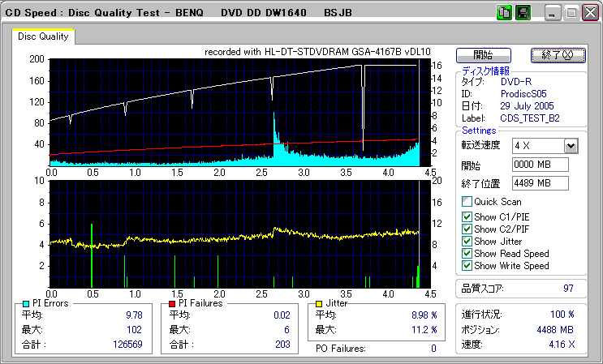603x364 pixels.
Task: Close the Disc Quality Test window
Action: (588, 13)
